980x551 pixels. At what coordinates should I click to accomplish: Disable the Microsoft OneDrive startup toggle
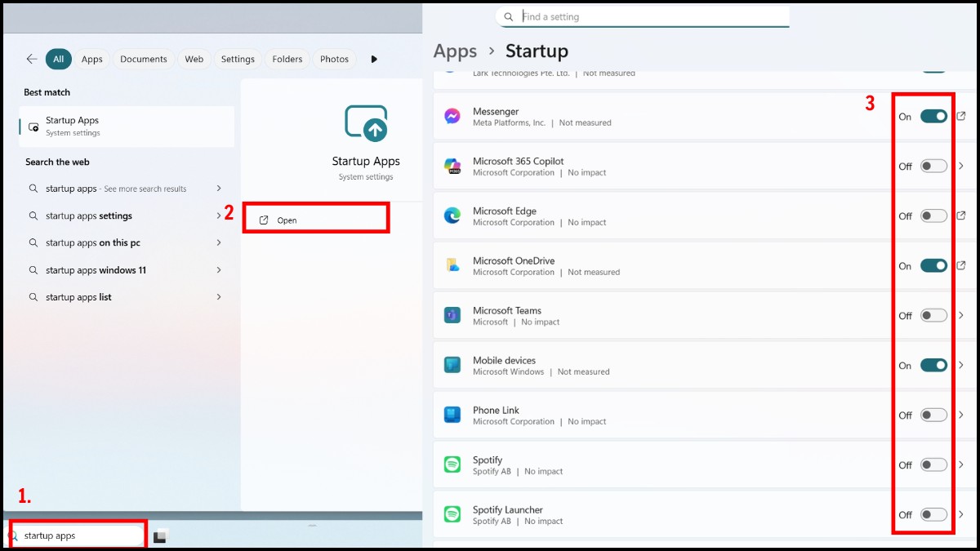(x=933, y=265)
